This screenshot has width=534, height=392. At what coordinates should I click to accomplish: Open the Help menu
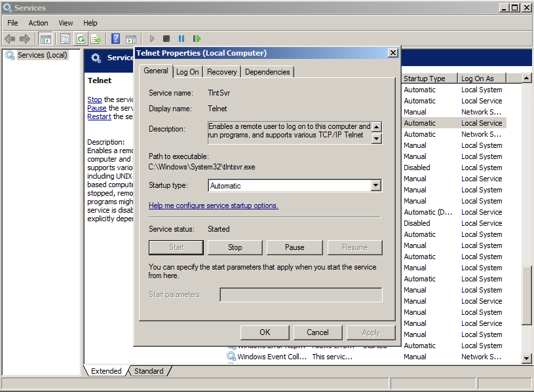click(x=90, y=23)
